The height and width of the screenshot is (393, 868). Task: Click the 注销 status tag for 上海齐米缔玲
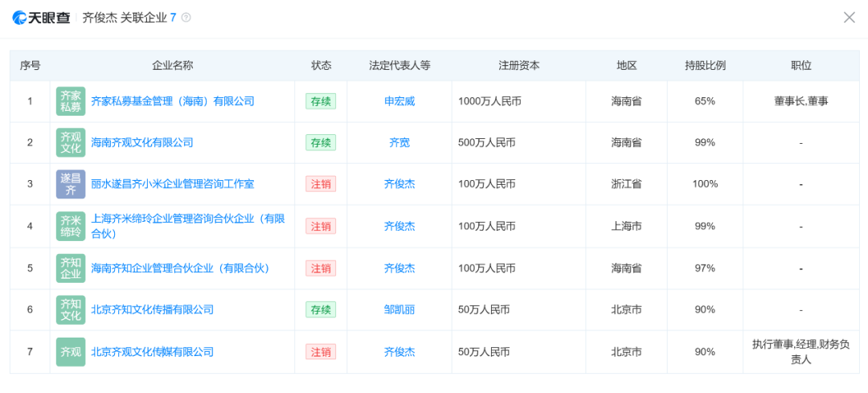[321, 227]
